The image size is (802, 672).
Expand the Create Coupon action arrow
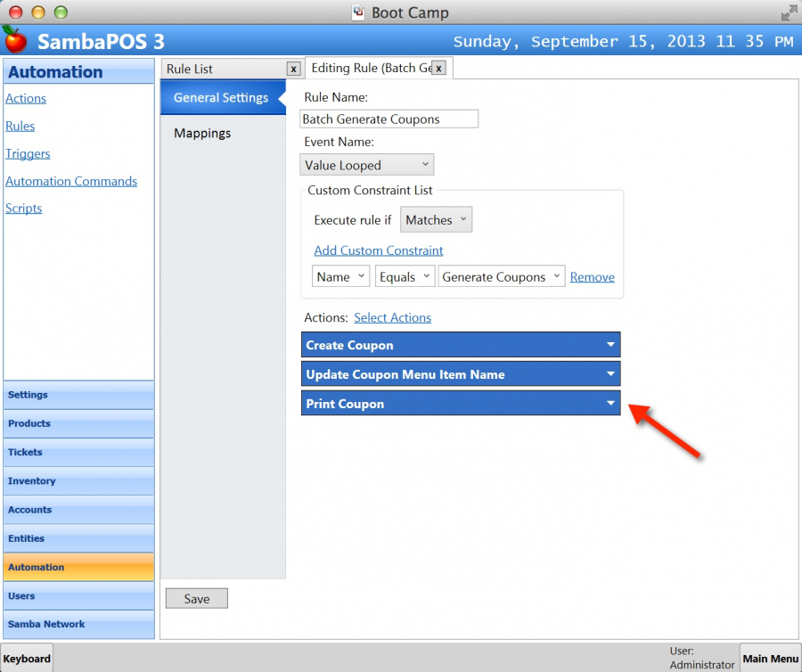pos(610,345)
